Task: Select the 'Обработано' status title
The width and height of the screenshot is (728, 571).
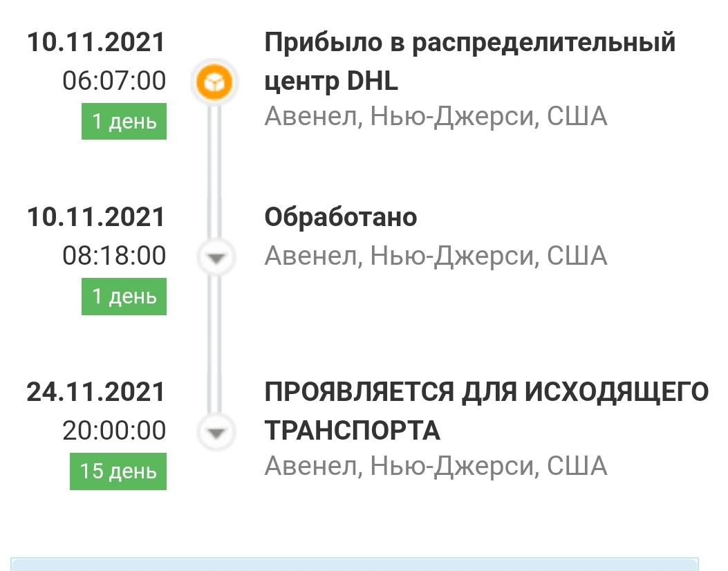Action: [x=341, y=217]
